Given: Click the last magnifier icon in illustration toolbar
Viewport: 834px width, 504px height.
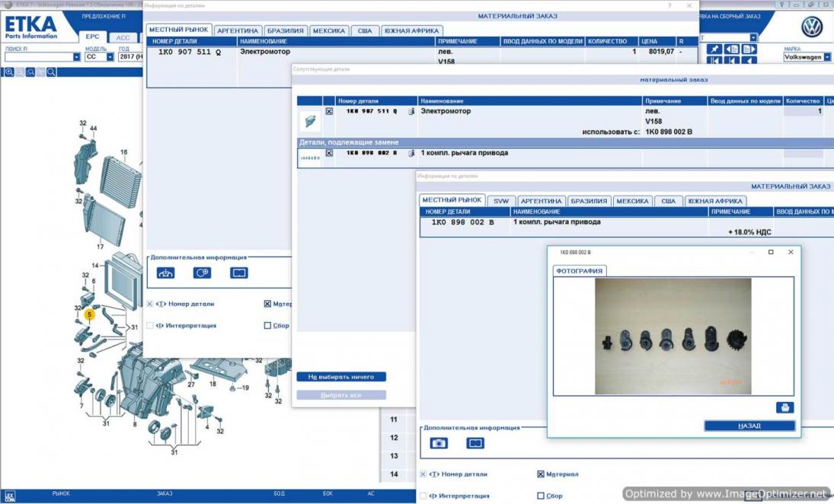Looking at the screenshot, I should click(51, 72).
